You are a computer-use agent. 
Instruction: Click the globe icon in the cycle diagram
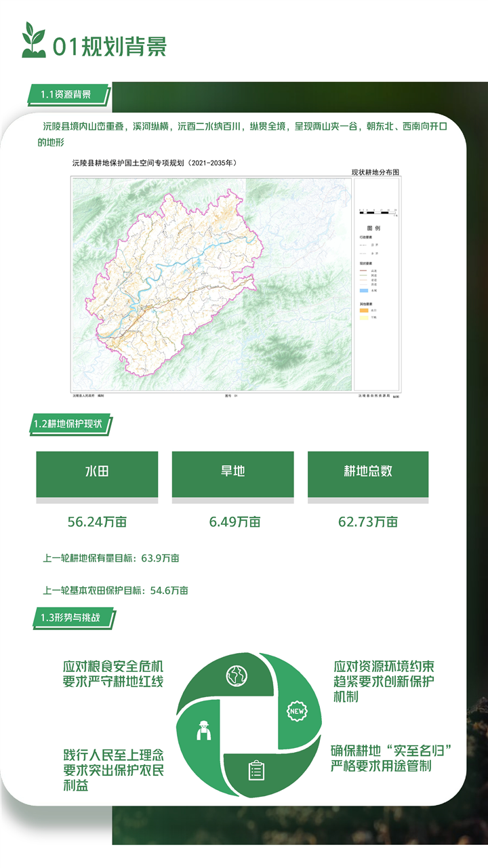pos(237,675)
